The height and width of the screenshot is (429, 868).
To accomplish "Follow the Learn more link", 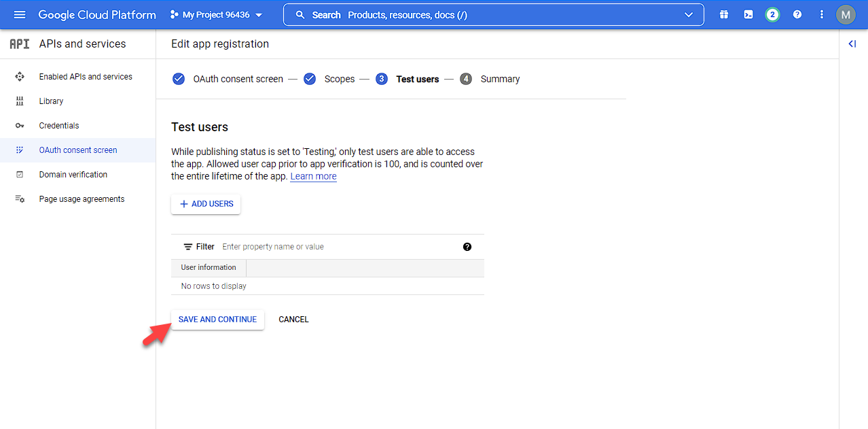I will tap(313, 176).
